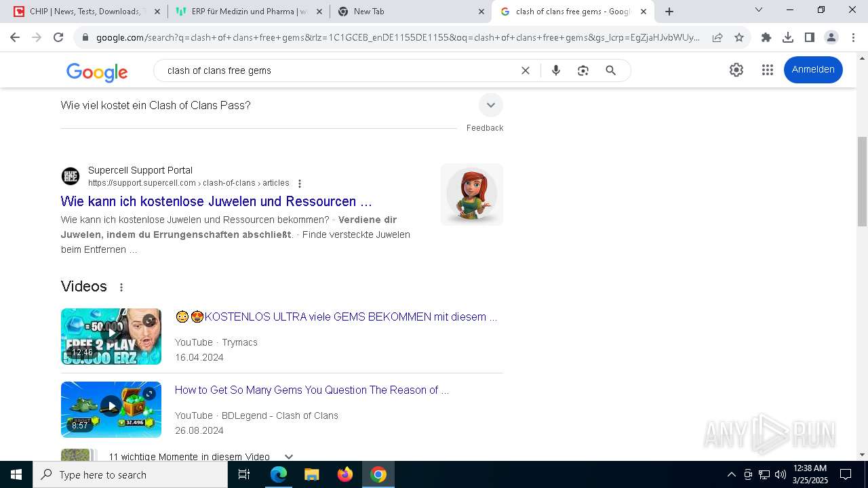Image resolution: width=868 pixels, height=488 pixels.
Task: Click the page vertical scrollbar
Action: pyautogui.click(x=862, y=181)
